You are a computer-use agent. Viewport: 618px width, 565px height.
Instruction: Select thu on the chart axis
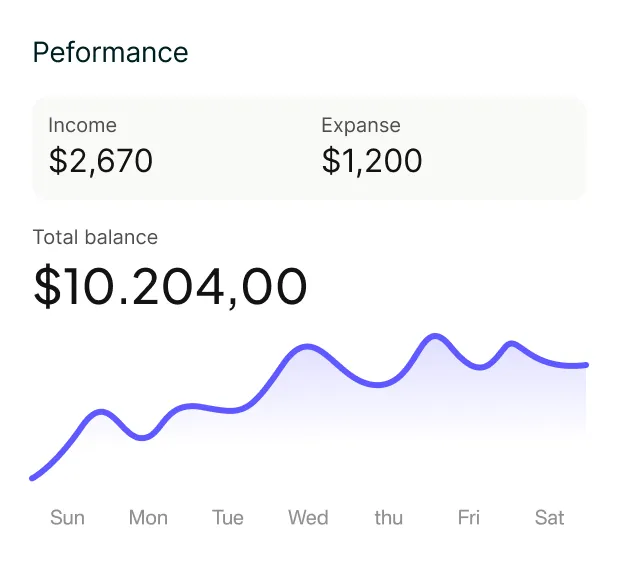[389, 518]
